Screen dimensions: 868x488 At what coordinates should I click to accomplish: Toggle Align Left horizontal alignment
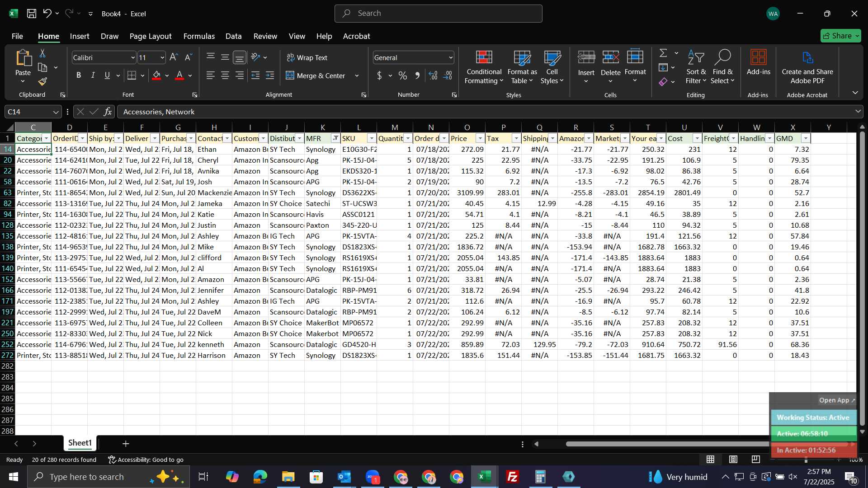pyautogui.click(x=211, y=75)
